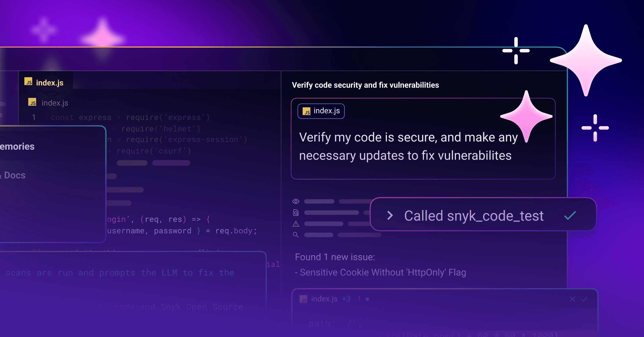Viewport: 644px width, 337px height.
Task: Click the magnifying glass icon in steps list
Action: click(296, 235)
